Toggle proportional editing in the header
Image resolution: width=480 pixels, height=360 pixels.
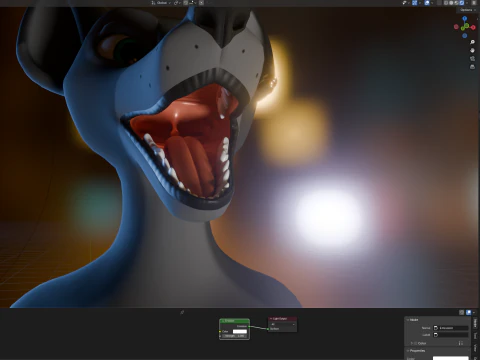tap(201, 3)
